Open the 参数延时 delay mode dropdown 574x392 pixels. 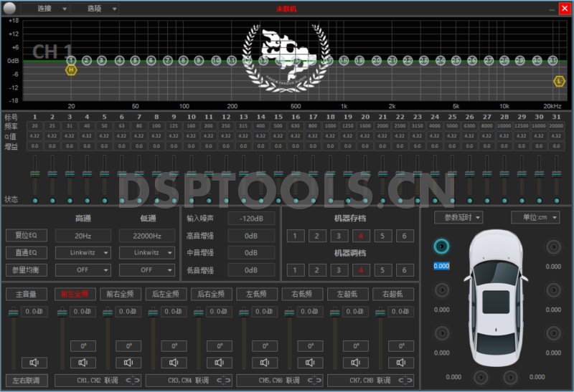[x=458, y=217]
